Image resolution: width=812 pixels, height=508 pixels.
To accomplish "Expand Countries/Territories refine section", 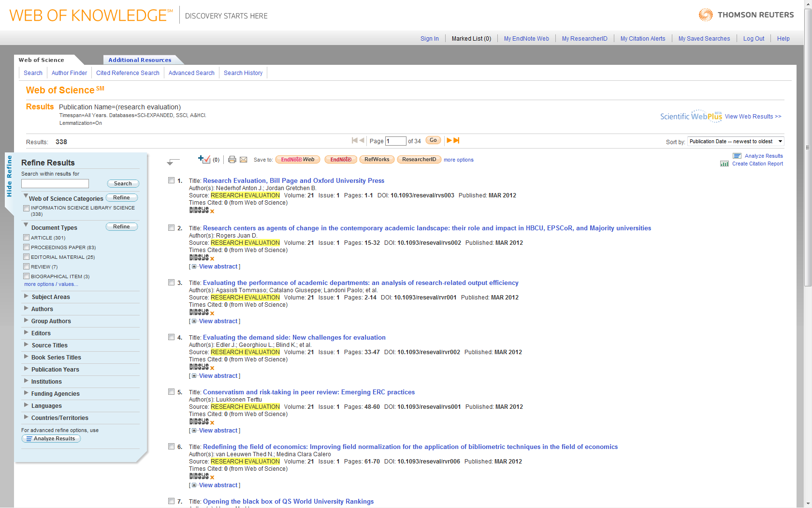I will pyautogui.click(x=26, y=417).
